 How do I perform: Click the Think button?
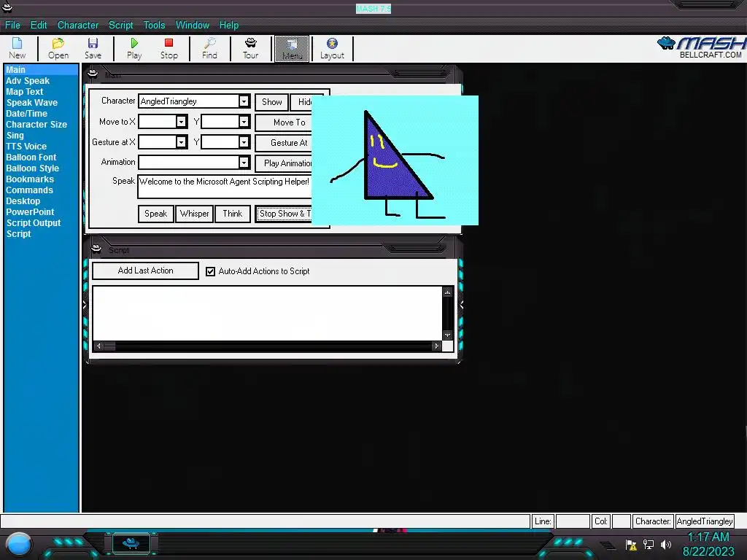point(233,214)
